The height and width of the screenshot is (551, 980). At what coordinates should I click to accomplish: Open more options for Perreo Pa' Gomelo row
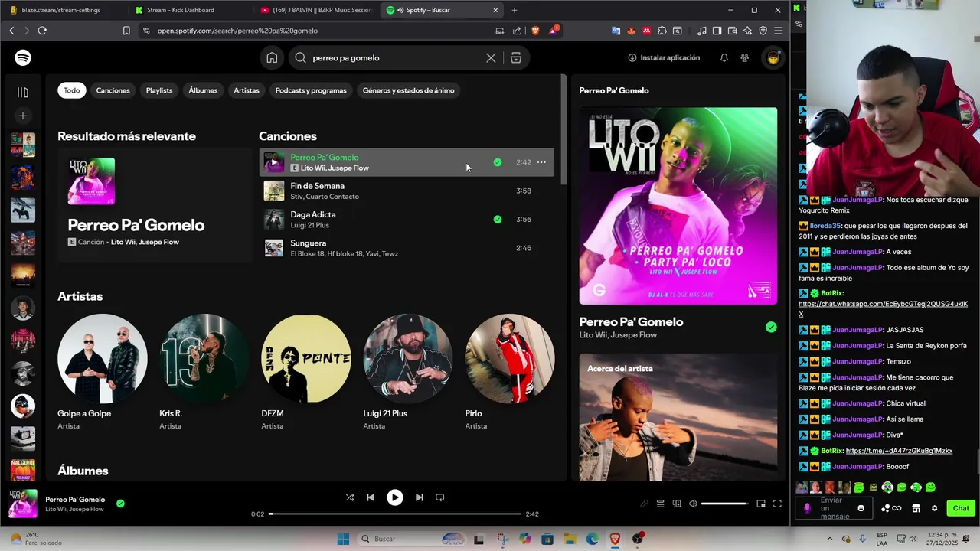[x=541, y=162]
